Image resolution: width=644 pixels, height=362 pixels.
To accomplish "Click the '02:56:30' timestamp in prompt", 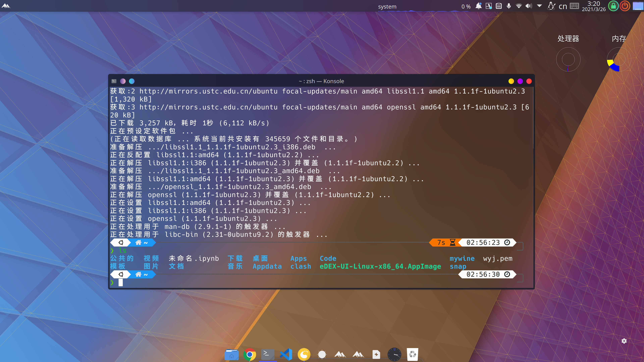I will click(483, 275).
